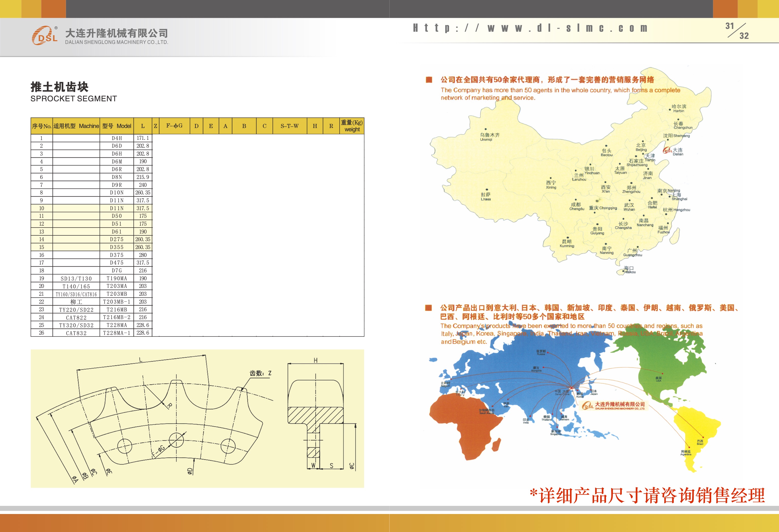The height and width of the screenshot is (532, 779).
Task: Click the USA label on the world map
Action: pos(659,379)
